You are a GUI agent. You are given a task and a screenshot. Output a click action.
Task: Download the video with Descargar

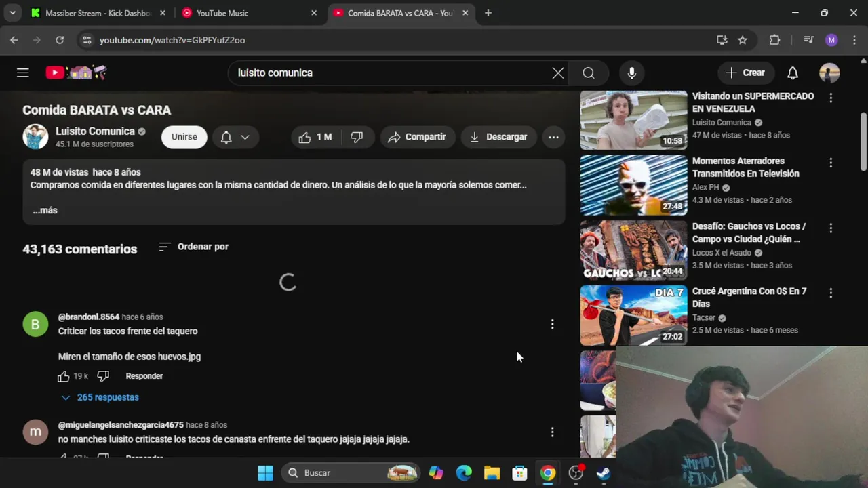pos(498,137)
